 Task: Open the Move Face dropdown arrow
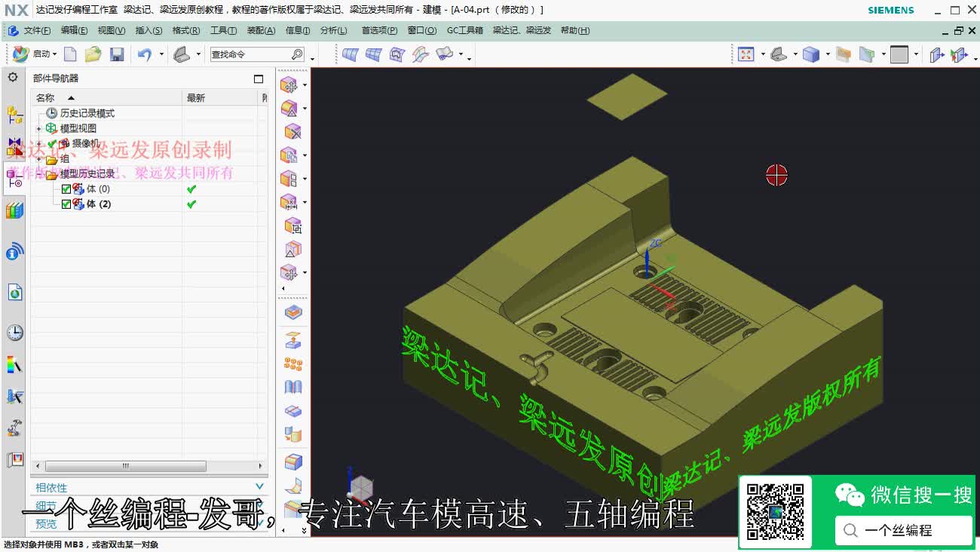305,85
